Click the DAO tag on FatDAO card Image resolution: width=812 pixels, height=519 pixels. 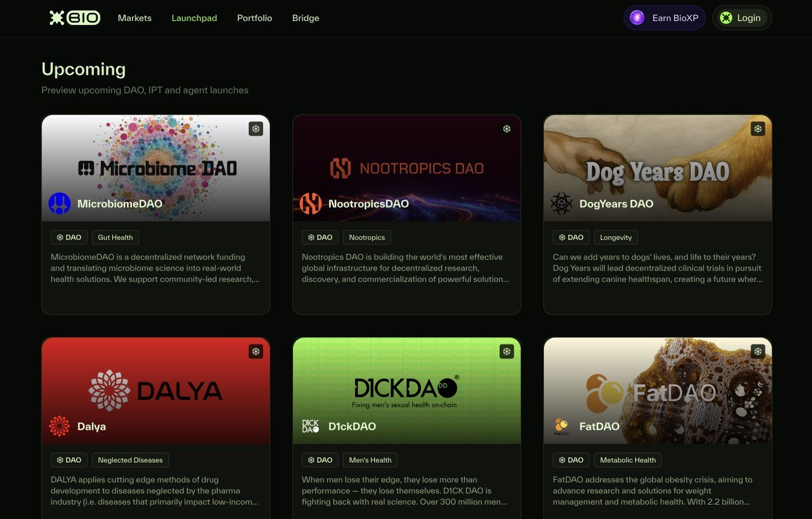571,460
